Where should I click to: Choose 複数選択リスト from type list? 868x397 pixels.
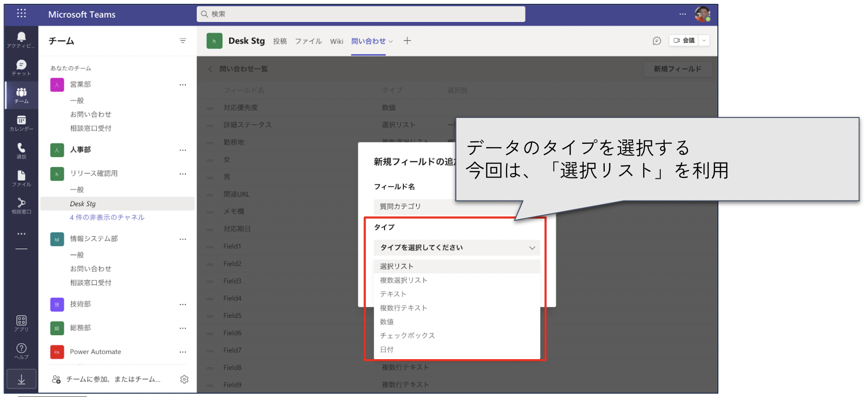(457, 280)
